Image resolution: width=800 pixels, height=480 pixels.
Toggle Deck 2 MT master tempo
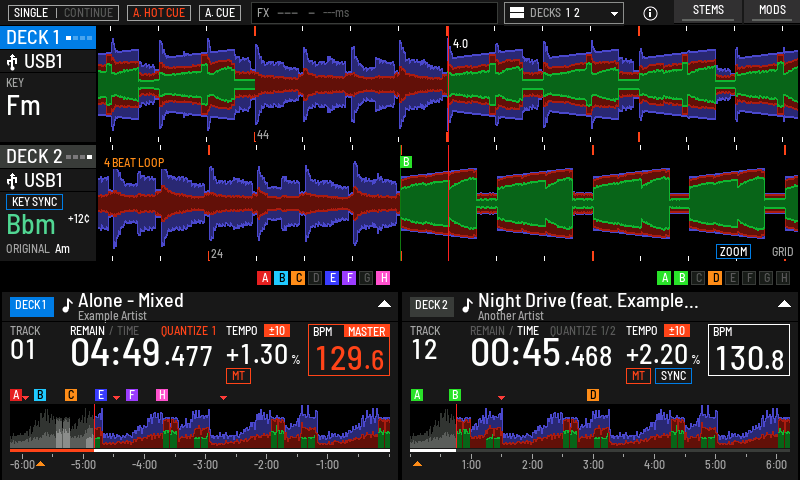(x=638, y=376)
